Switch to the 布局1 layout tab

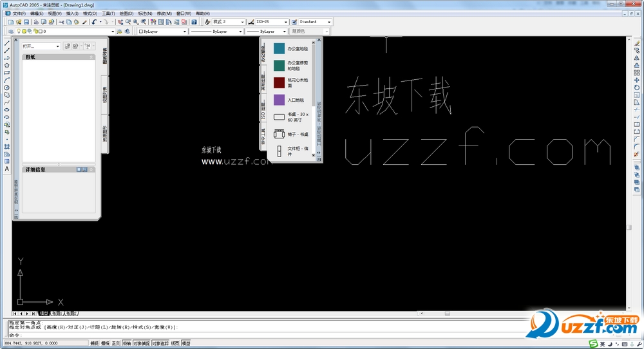pyautogui.click(x=57, y=314)
